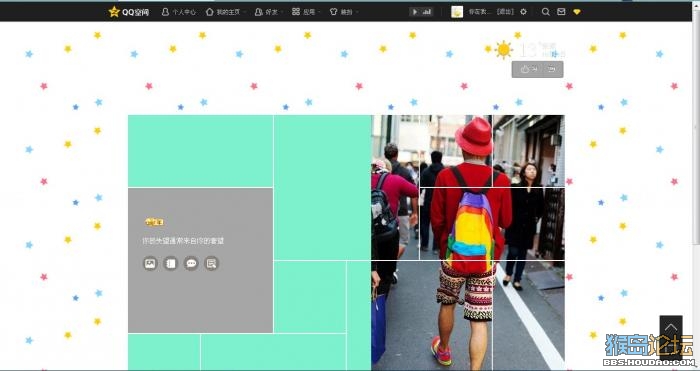Click the yellow diamond VIP icon
The height and width of the screenshot is (371, 700).
[x=577, y=12]
